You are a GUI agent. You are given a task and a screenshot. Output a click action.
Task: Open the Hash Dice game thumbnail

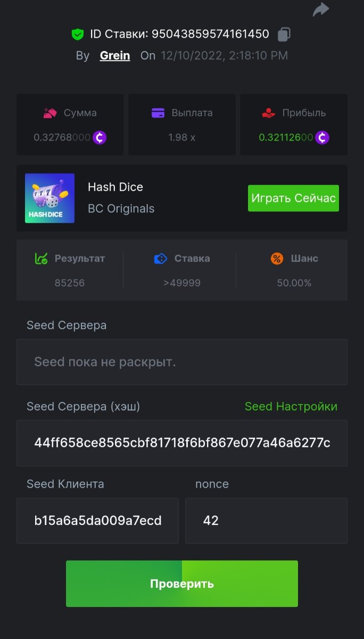(x=49, y=198)
